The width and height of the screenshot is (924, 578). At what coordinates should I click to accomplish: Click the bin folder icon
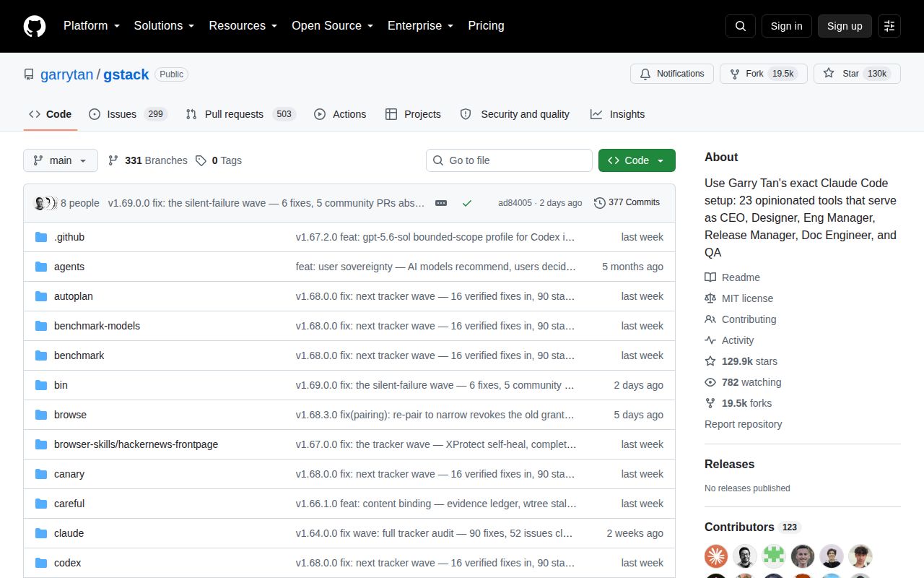click(x=41, y=385)
